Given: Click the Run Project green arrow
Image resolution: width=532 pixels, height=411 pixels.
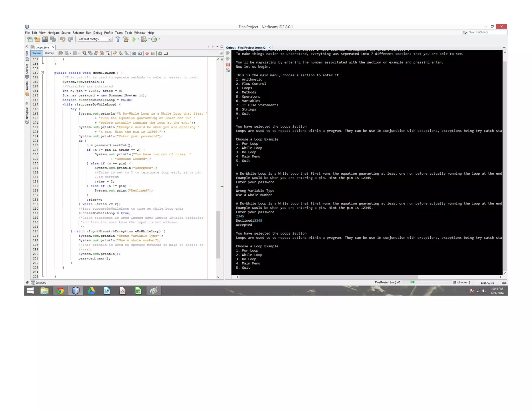Looking at the screenshot, I should pos(134,39).
